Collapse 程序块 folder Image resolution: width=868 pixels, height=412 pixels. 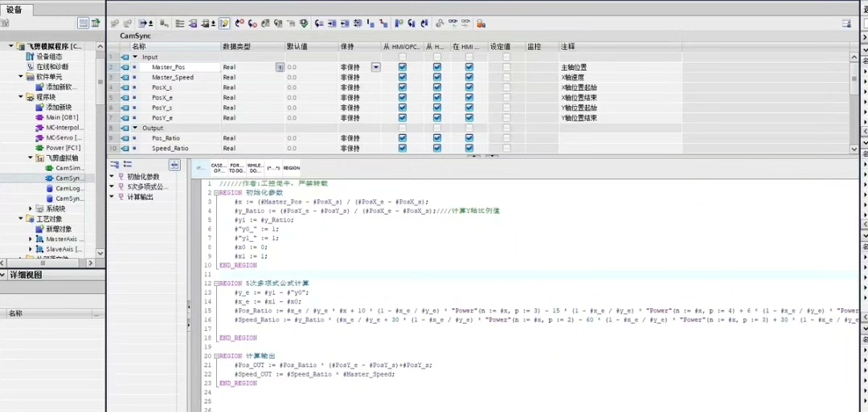click(x=21, y=97)
